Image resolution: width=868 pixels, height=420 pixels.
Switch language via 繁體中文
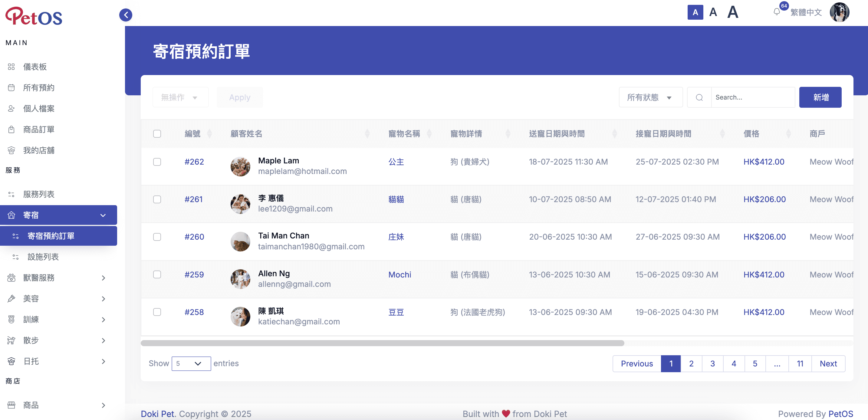pyautogui.click(x=806, y=12)
